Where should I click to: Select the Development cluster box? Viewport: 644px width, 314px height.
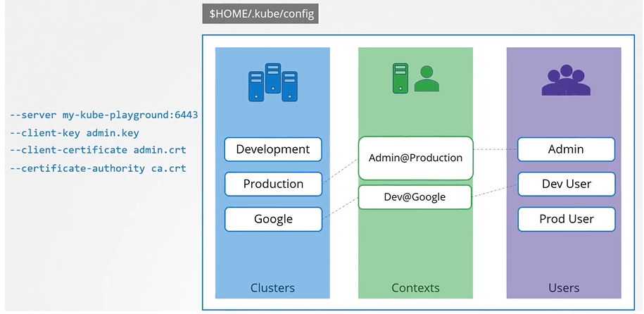pos(273,149)
